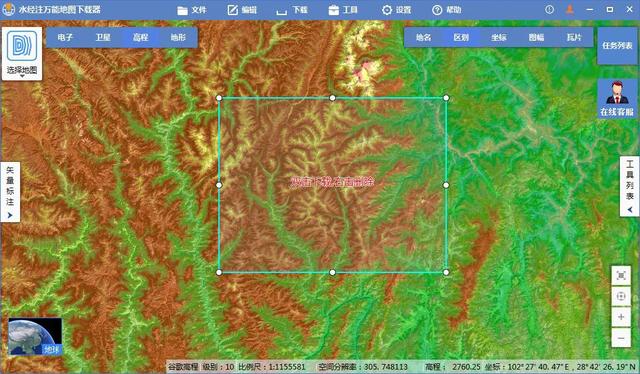Toggle the 瓦片 tile overlay

click(x=574, y=38)
